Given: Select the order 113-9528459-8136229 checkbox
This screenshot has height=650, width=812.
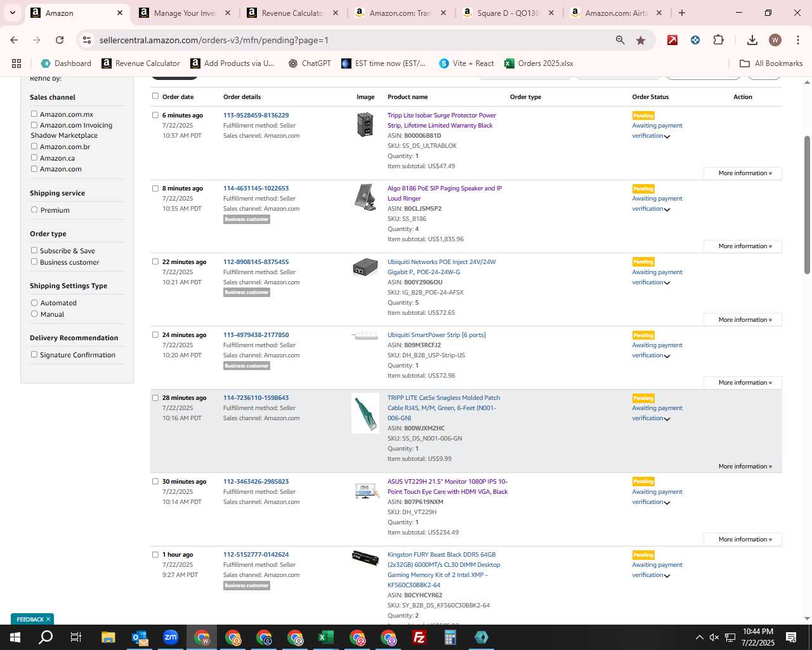Looking at the screenshot, I should click(155, 115).
